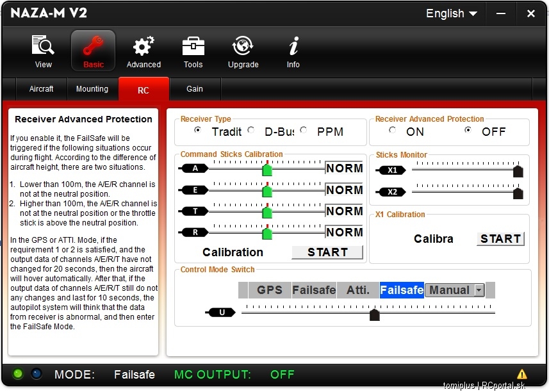549x392 pixels.
Task: Start Command Sticks Calibration
Action: coord(327,252)
